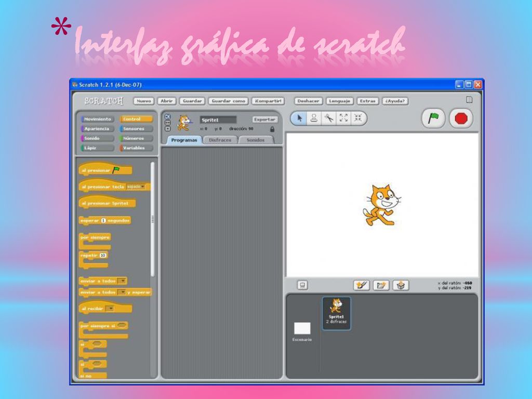
Task: Switch to the Sonidos tab
Action: click(x=256, y=140)
